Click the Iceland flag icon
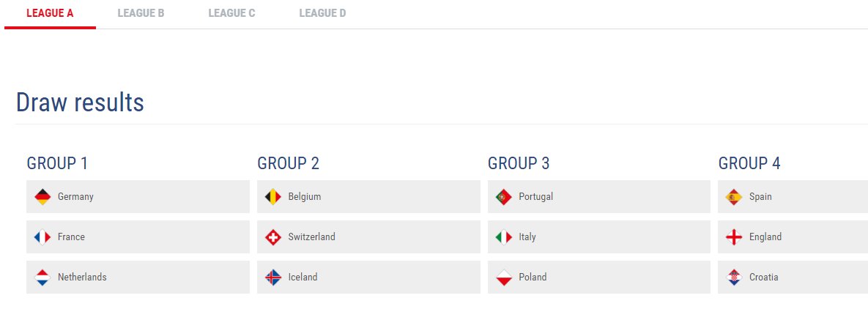The height and width of the screenshot is (309, 868). coord(273,277)
